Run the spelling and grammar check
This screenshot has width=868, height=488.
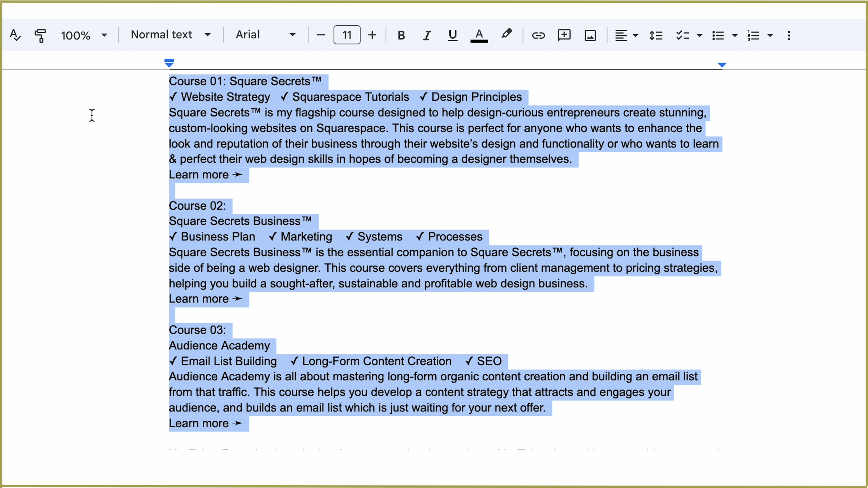coord(15,35)
